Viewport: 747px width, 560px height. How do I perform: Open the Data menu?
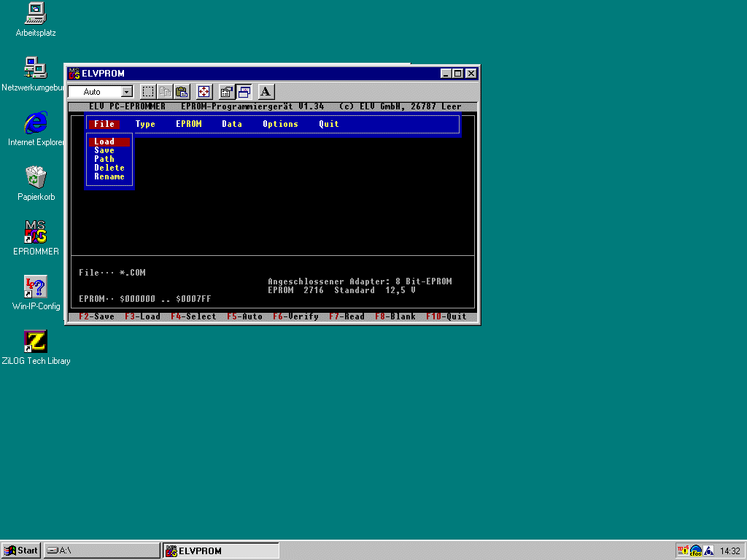(x=232, y=124)
